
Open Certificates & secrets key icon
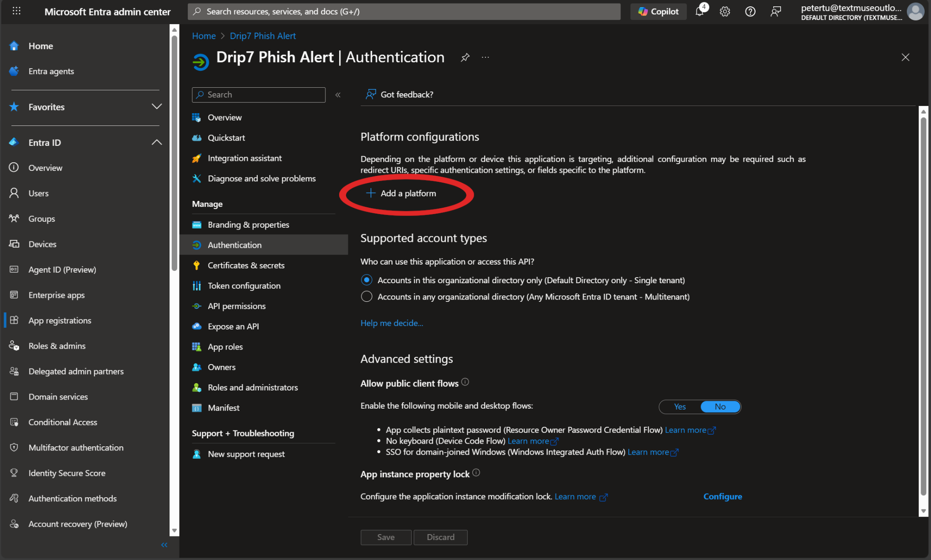[196, 265]
